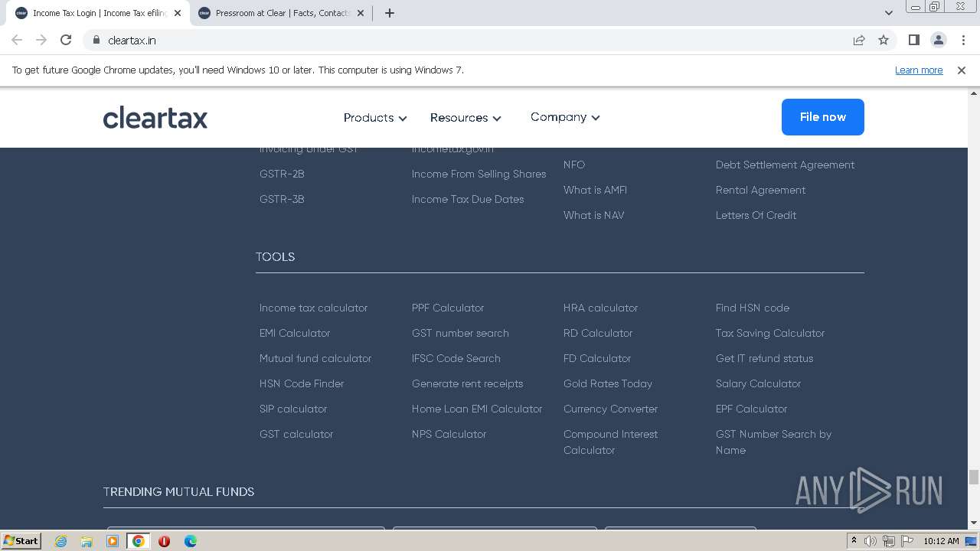Open IFSC Code Search link
Screen dimensions: 980x551
(x=456, y=358)
